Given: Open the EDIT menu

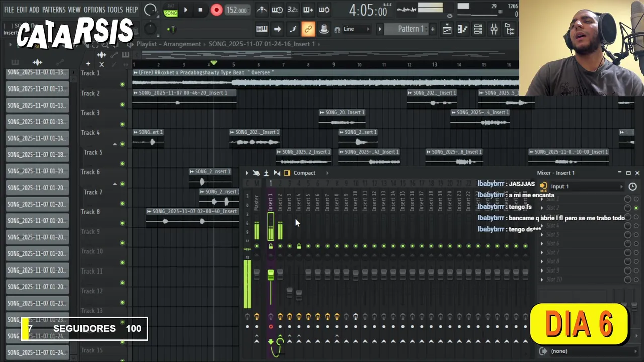Looking at the screenshot, I should [x=22, y=10].
